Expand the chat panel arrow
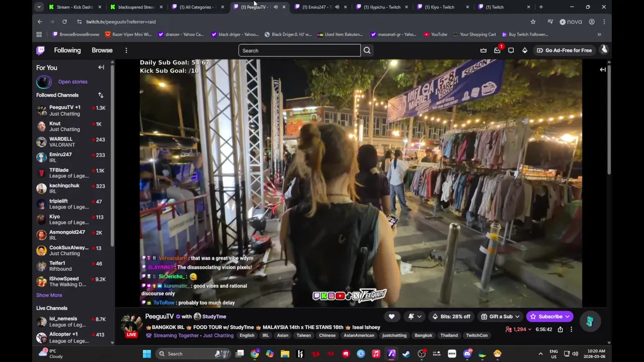Screen dimensions: 644x362 pyautogui.click(x=603, y=69)
